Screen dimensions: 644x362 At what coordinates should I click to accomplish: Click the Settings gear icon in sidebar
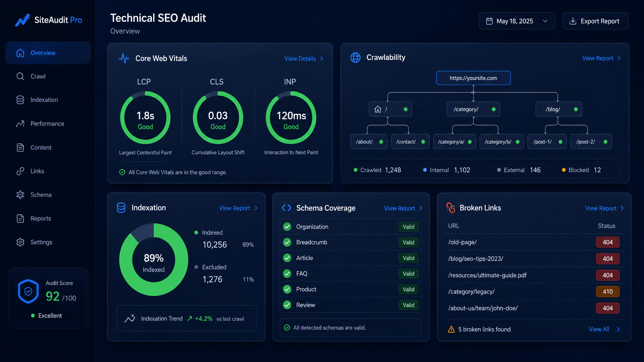[x=20, y=242]
